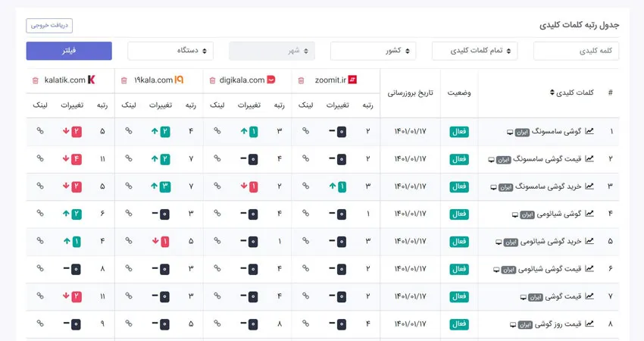Viewport: 644px width, 341px height.
Task: Click the فیلتر button
Action: 69,51
